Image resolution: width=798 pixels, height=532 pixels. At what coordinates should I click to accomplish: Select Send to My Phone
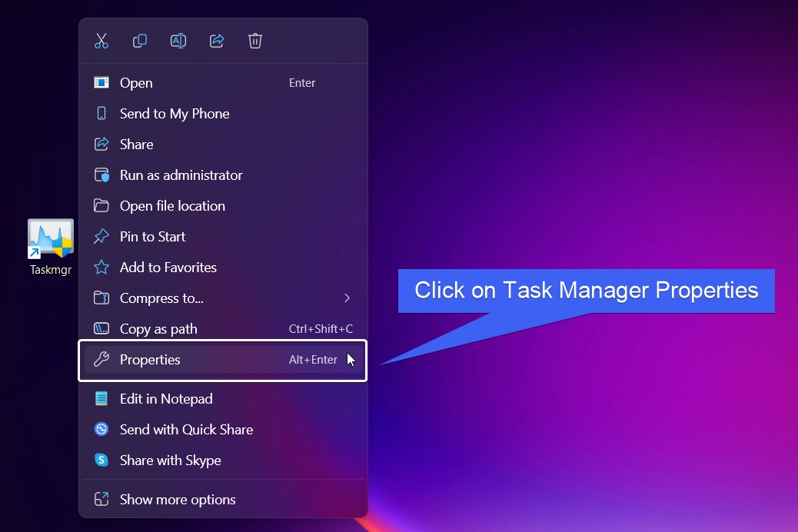[223, 114]
